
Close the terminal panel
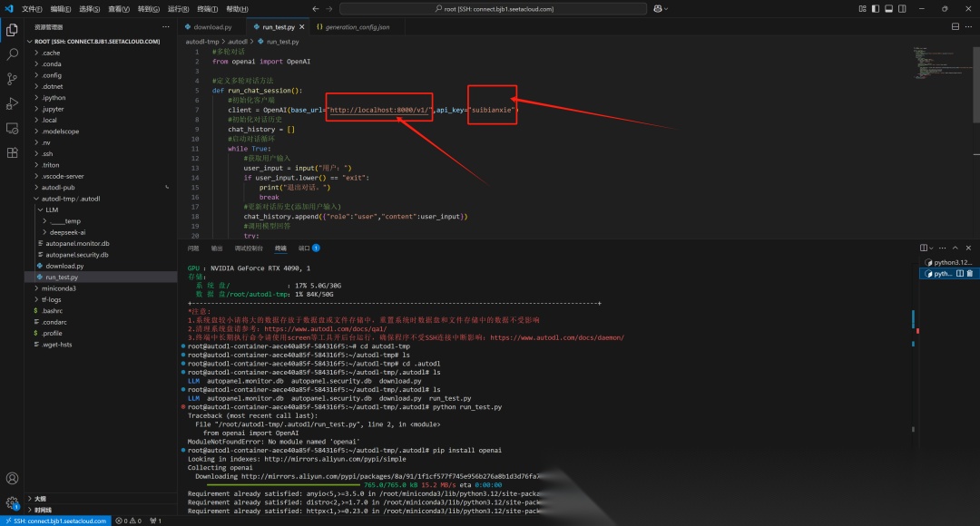point(969,248)
